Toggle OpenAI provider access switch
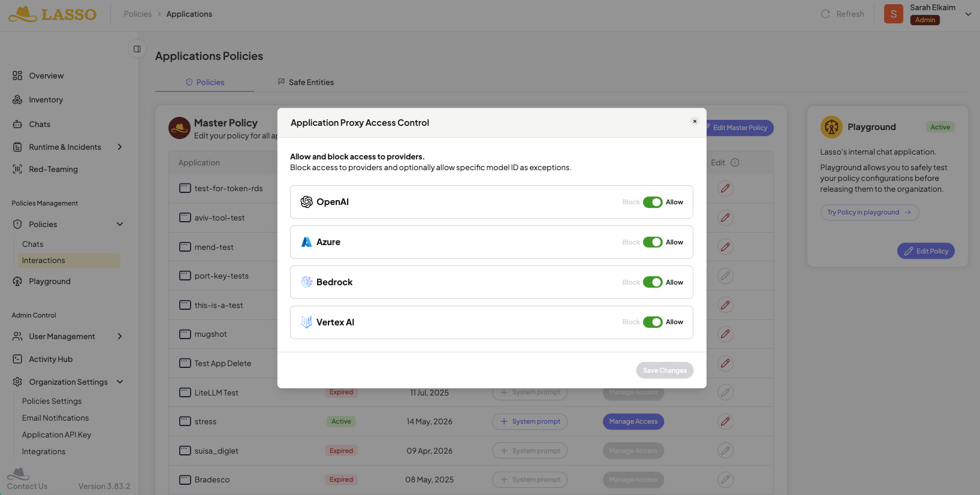The width and height of the screenshot is (980, 495). tap(653, 202)
